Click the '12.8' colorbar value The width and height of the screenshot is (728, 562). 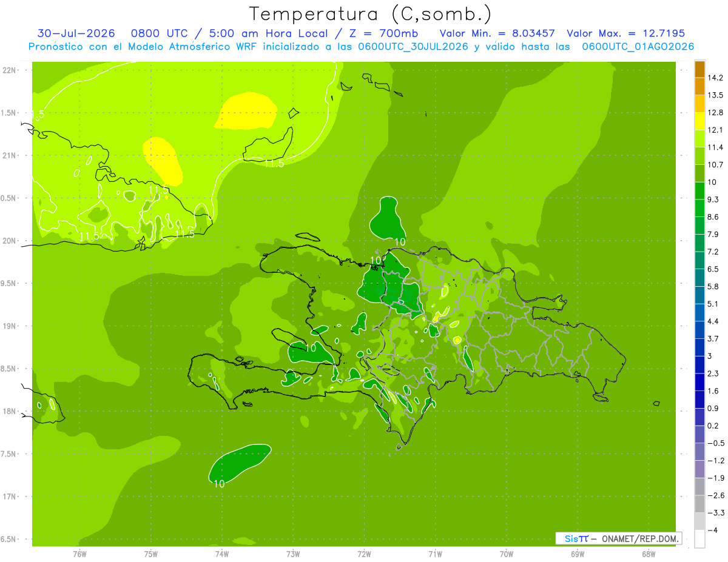[x=715, y=112]
